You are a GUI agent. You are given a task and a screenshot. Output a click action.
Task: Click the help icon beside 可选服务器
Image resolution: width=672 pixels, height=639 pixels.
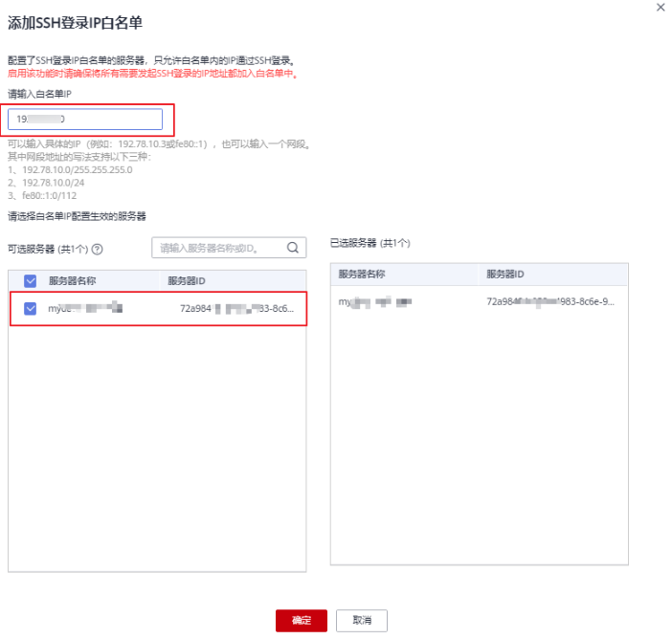point(98,250)
